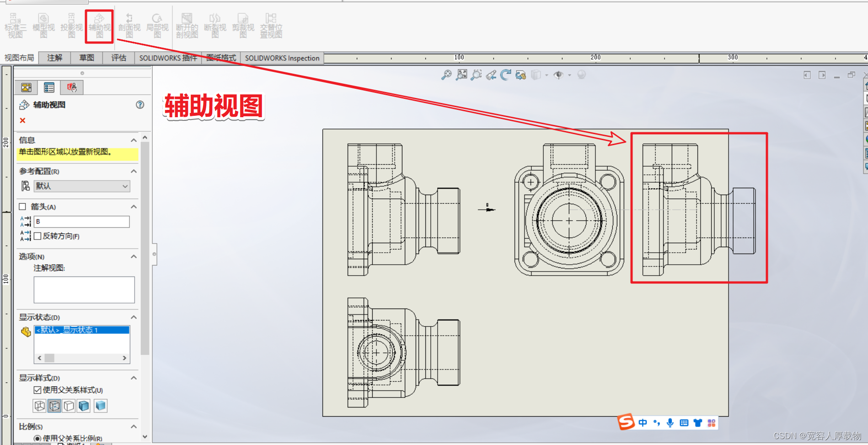The width and height of the screenshot is (868, 445).
Task: Collapse the 选项(N) section
Action: coord(134,256)
